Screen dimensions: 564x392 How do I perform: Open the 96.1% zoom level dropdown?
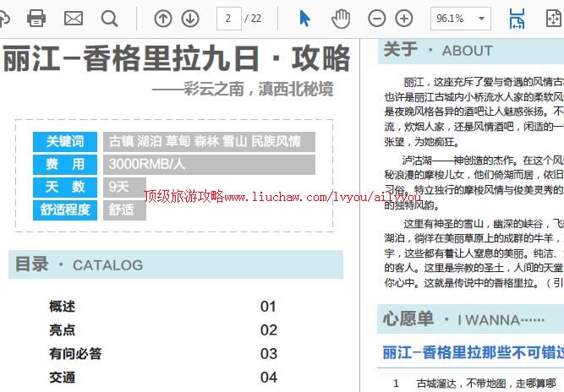(459, 19)
